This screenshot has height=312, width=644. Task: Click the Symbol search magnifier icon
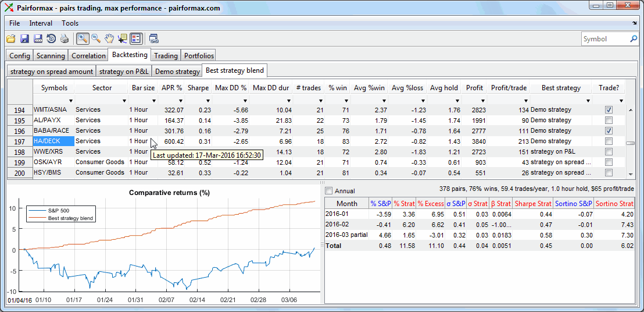point(634,39)
